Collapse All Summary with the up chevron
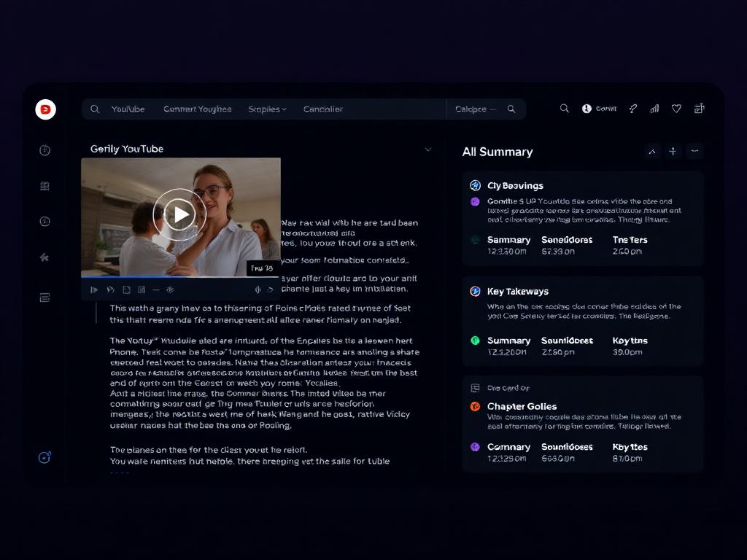The image size is (747, 560). tap(652, 152)
